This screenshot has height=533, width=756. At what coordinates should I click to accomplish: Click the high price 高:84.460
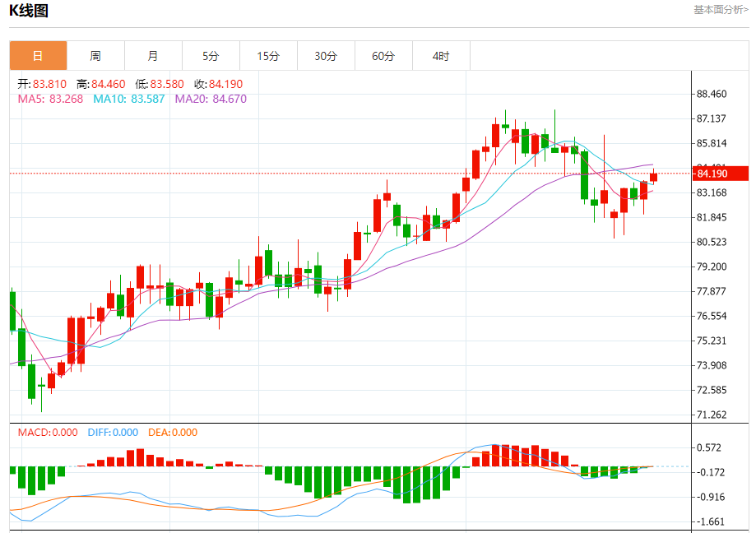tap(100, 84)
